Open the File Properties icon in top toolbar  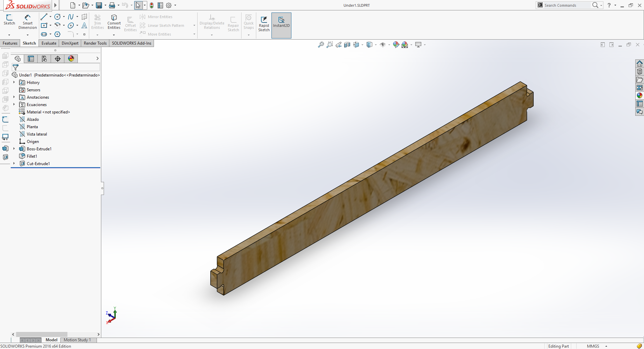(x=160, y=5)
